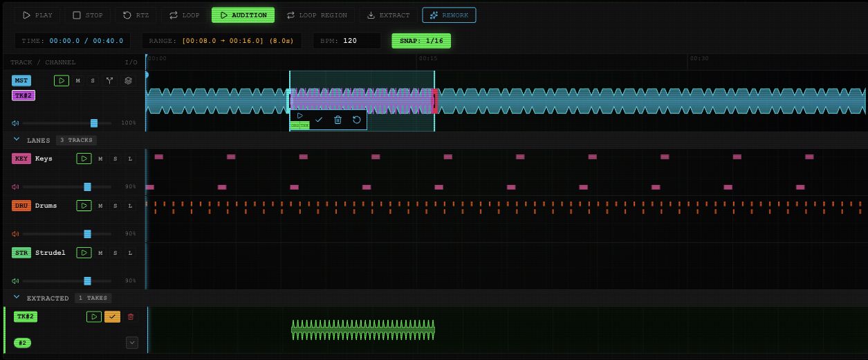Solo the Strudel lane
Viewport: 868px width, 360px height.
point(116,253)
